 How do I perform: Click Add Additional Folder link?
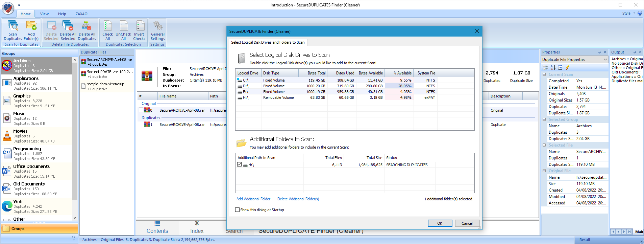tap(253, 199)
